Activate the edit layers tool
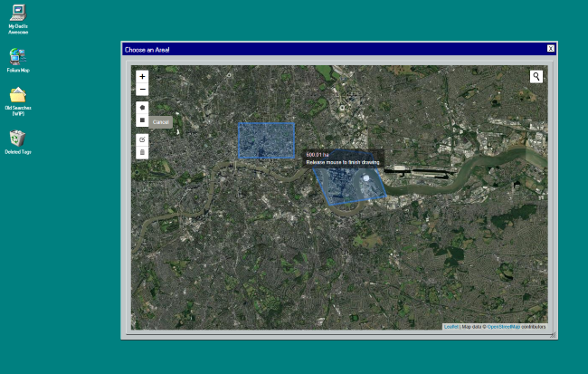Viewport: 588px width, 374px height. coord(142,139)
